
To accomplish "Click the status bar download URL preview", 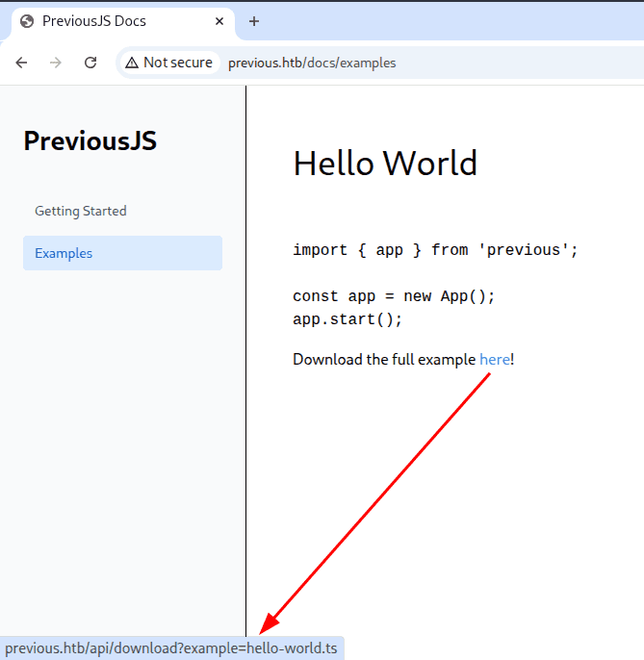I will click(x=171, y=648).
